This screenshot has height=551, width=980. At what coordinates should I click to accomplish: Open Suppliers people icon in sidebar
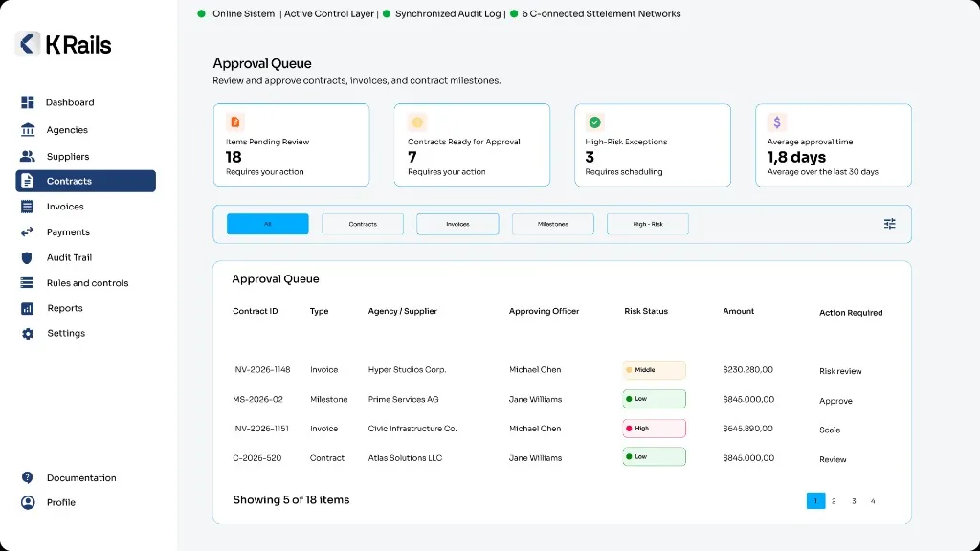pos(28,156)
